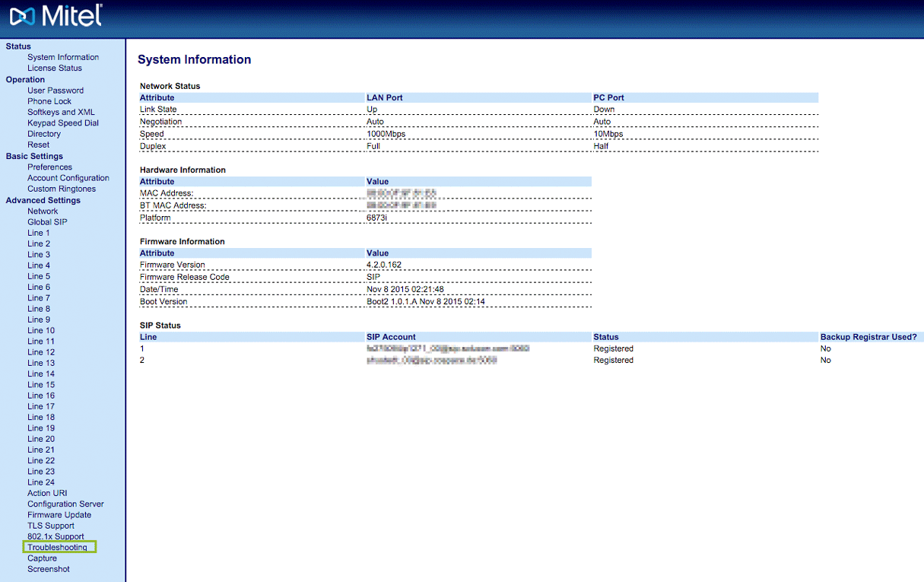The image size is (924, 582).
Task: Open Network under Advanced Settings
Action: coord(43,211)
